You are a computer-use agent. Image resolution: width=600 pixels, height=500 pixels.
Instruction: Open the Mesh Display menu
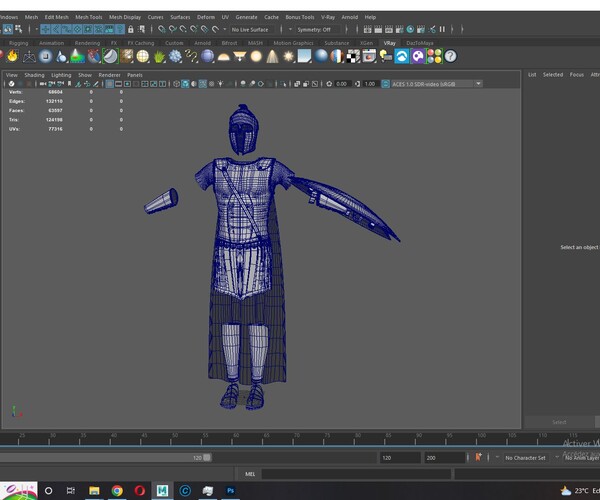pos(125,17)
